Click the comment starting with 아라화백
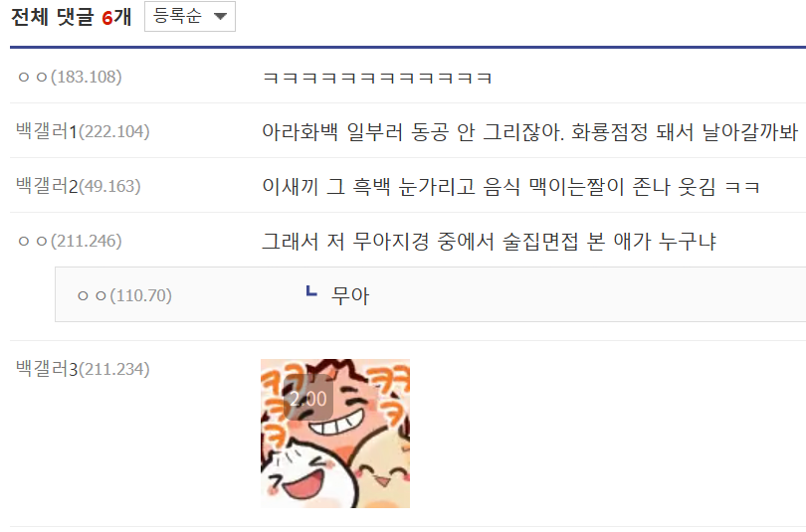The width and height of the screenshot is (806, 532). [x=530, y=132]
